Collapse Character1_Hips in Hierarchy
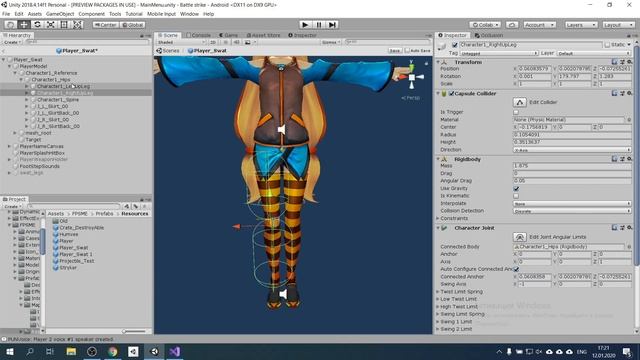This screenshot has height=360, width=640. click(21, 80)
